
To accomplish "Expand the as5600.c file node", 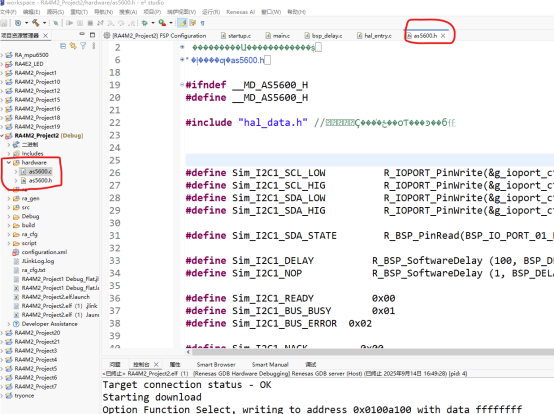I will click(x=16, y=172).
